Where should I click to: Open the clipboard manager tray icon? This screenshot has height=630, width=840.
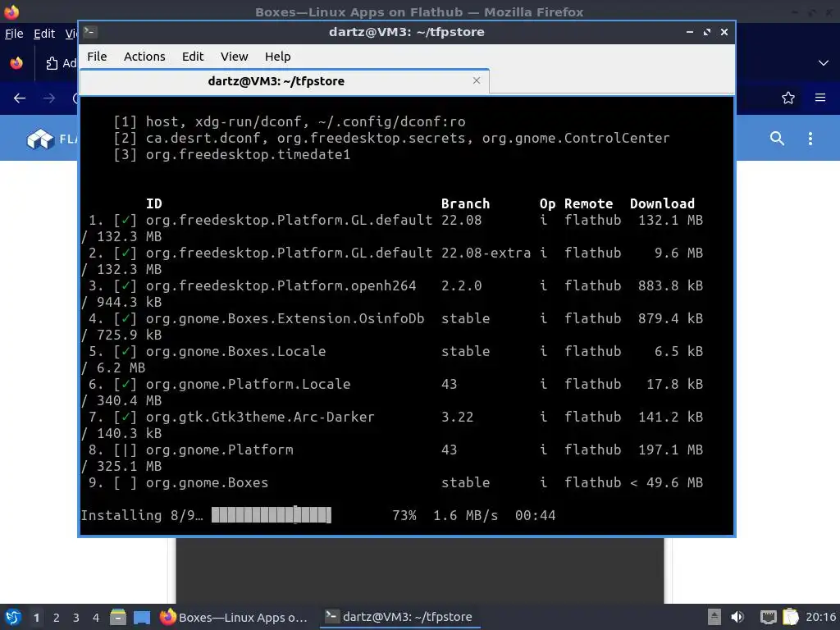pos(791,617)
